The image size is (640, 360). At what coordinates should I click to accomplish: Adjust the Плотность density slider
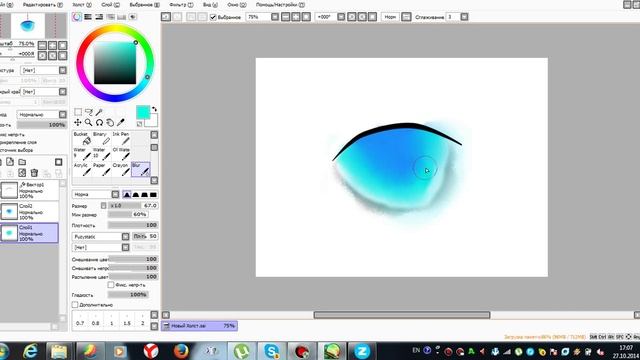(x=133, y=225)
